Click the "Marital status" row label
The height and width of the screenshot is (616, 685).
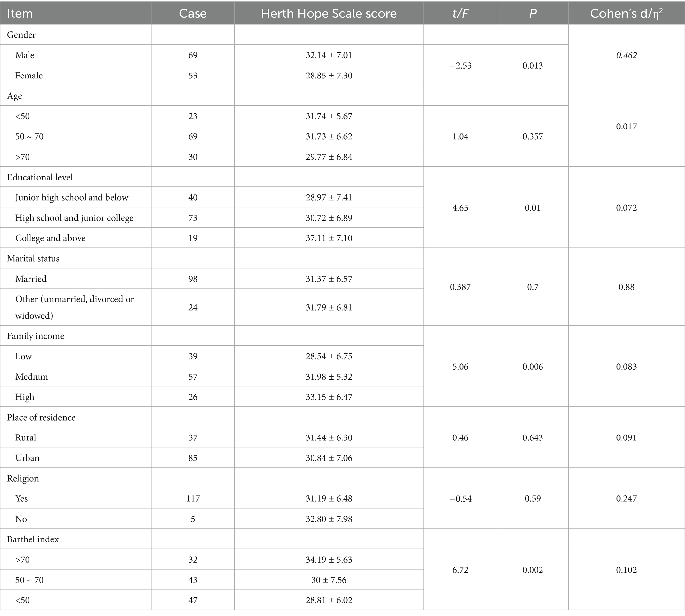(33, 258)
